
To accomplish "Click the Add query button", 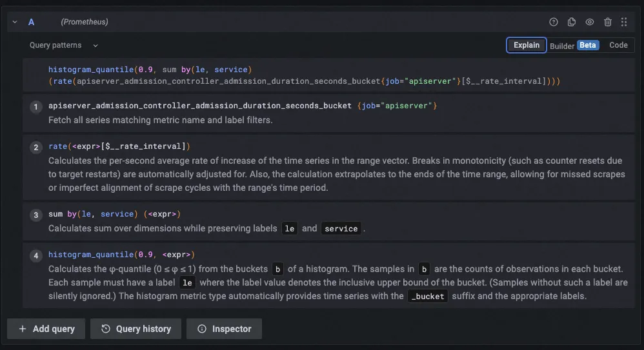I will point(46,329).
